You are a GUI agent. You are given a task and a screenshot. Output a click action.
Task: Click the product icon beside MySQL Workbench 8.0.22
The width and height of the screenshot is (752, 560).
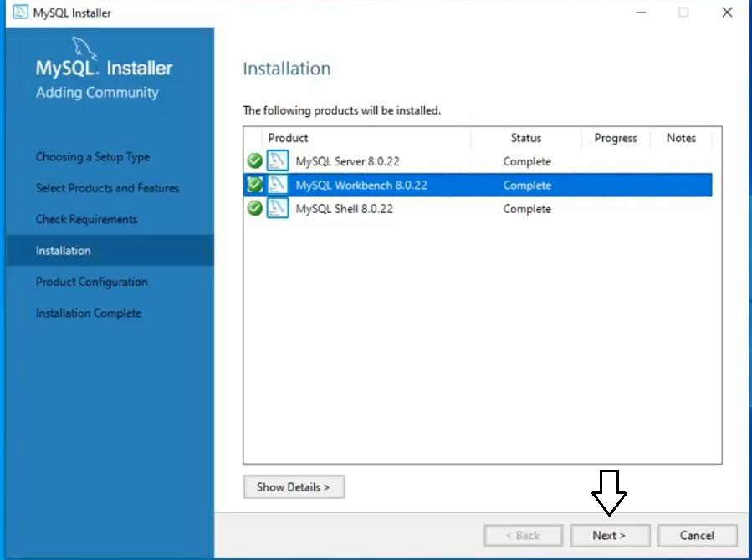tap(278, 185)
